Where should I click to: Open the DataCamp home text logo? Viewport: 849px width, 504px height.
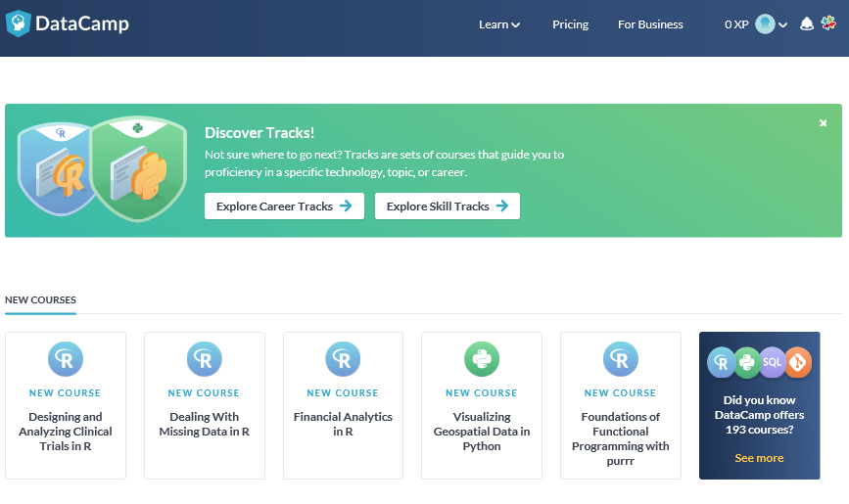[x=82, y=23]
